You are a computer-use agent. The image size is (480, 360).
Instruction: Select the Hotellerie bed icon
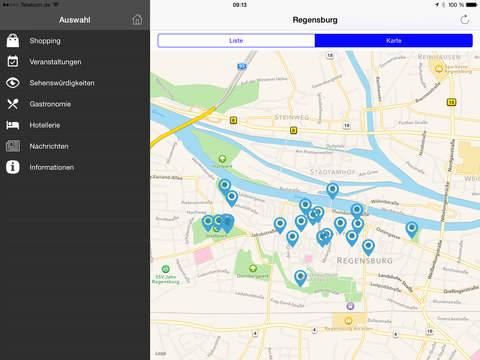click(x=13, y=125)
